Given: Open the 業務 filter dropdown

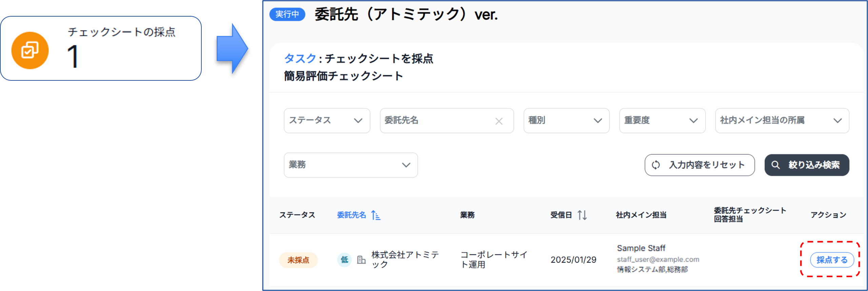Looking at the screenshot, I should click(x=351, y=165).
